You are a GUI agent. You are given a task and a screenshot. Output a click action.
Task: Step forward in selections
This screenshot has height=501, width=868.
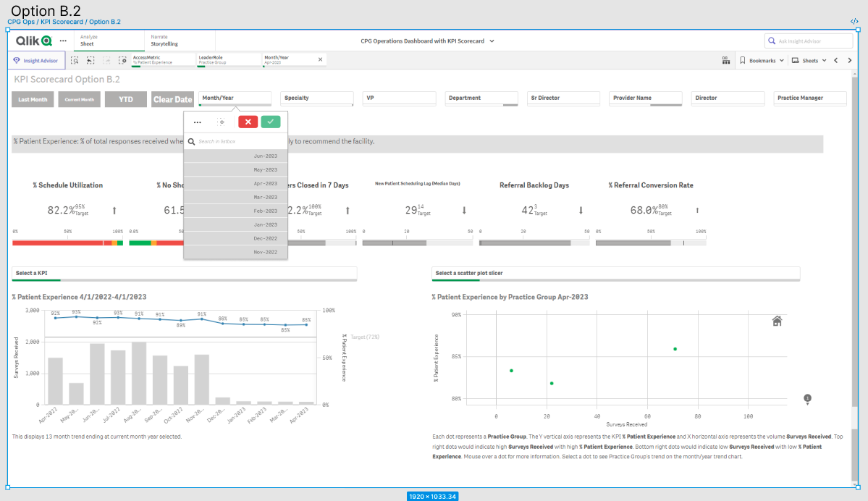pos(107,60)
